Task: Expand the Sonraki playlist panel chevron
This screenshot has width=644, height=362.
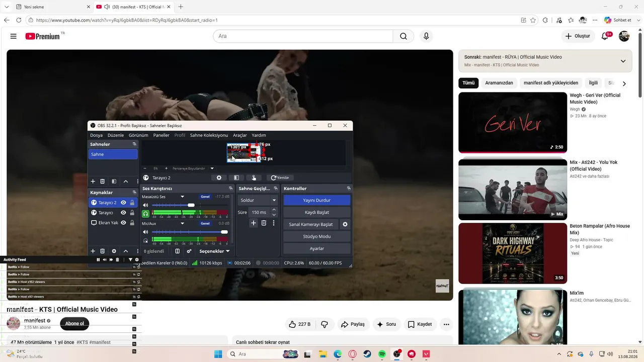Action: [623, 61]
